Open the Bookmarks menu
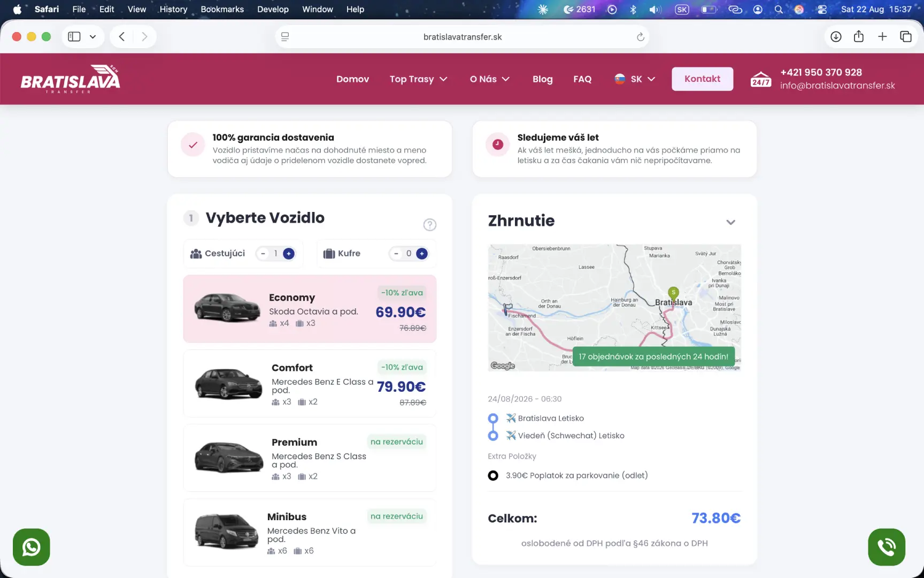This screenshot has width=924, height=578. pyautogui.click(x=222, y=9)
